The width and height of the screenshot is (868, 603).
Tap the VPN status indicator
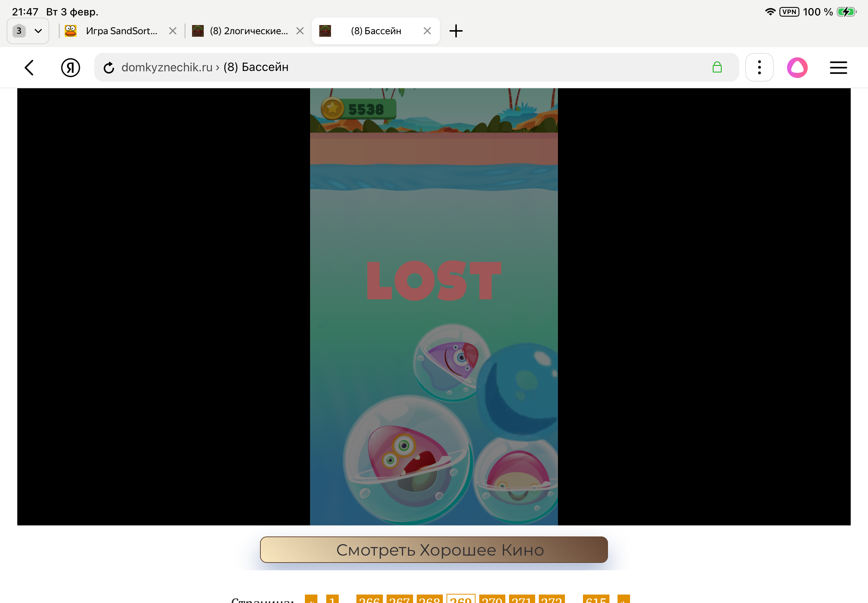789,12
